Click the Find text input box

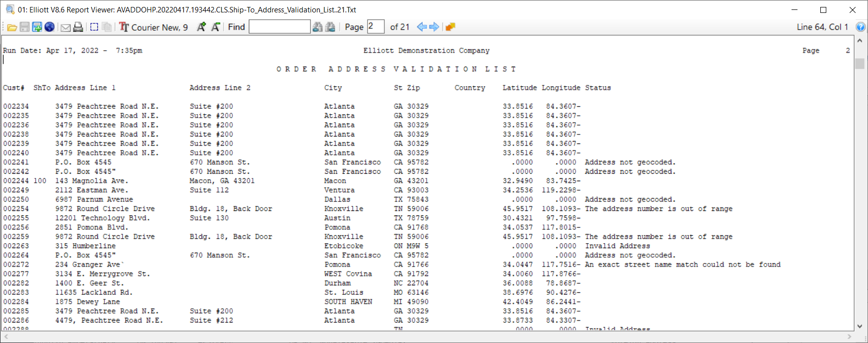[280, 27]
